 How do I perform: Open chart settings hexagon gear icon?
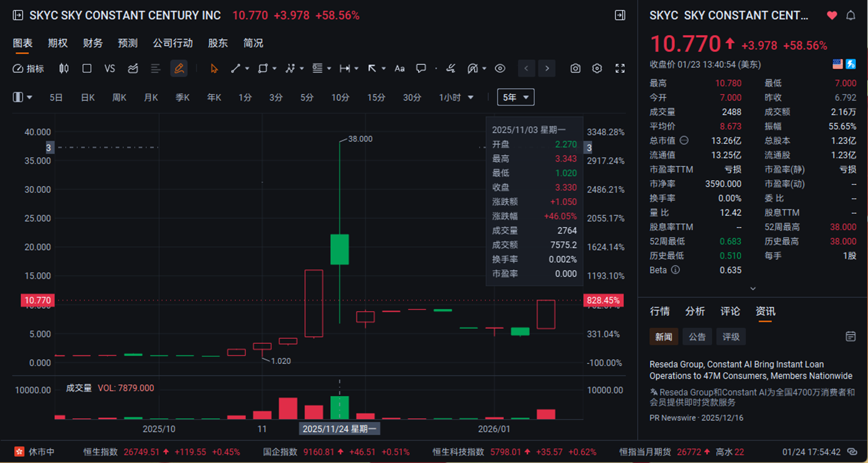click(x=597, y=68)
